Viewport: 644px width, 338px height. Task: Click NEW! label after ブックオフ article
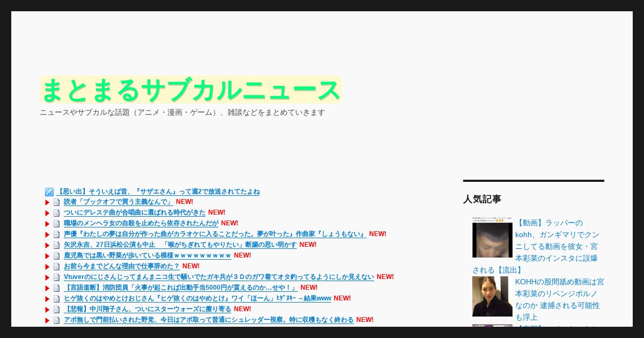185,202
